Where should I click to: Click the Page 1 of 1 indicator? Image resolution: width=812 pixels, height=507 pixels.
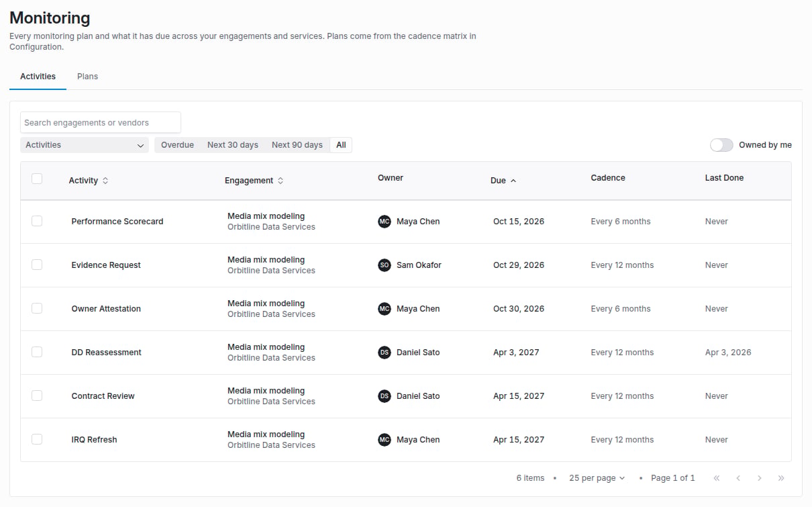(673, 478)
